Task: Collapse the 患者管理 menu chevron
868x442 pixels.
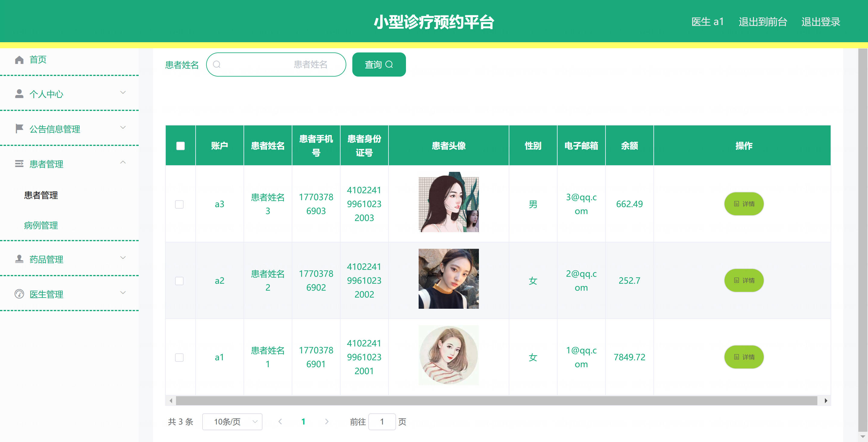Action: [x=123, y=162]
